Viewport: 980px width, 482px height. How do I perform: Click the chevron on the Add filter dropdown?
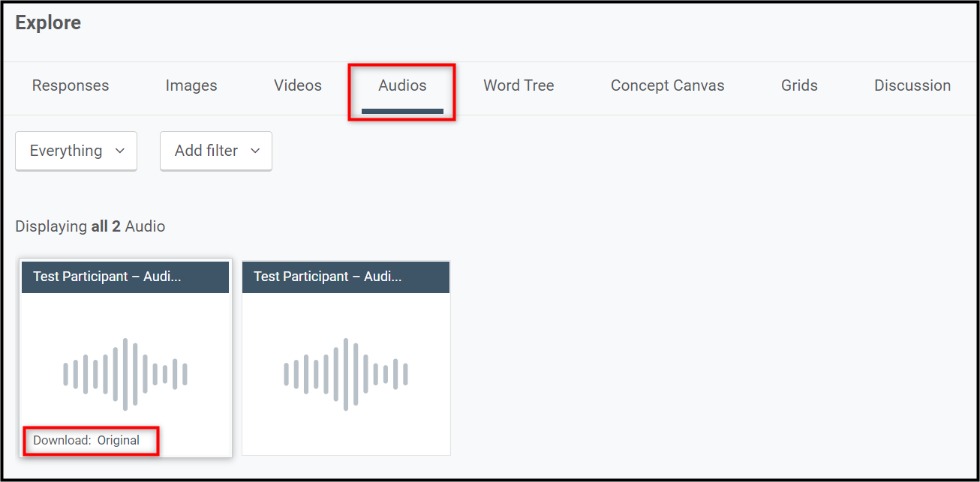[254, 151]
